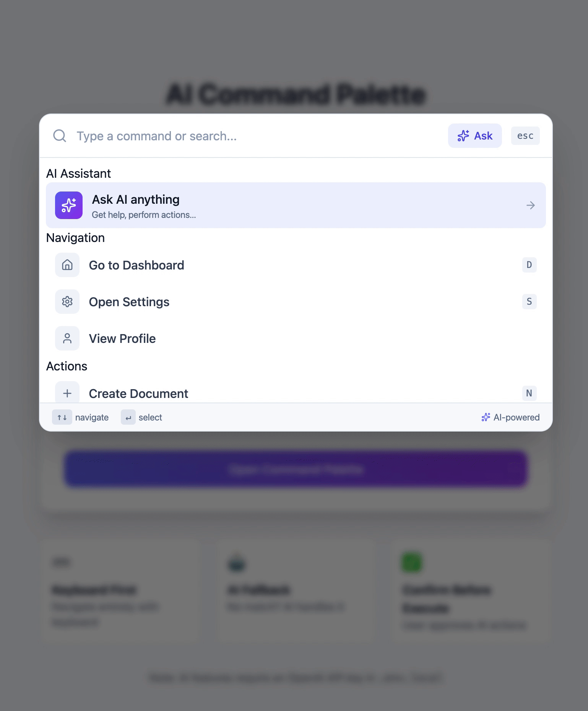Image resolution: width=588 pixels, height=711 pixels.
Task: Choose Open Settings command
Action: (x=129, y=302)
